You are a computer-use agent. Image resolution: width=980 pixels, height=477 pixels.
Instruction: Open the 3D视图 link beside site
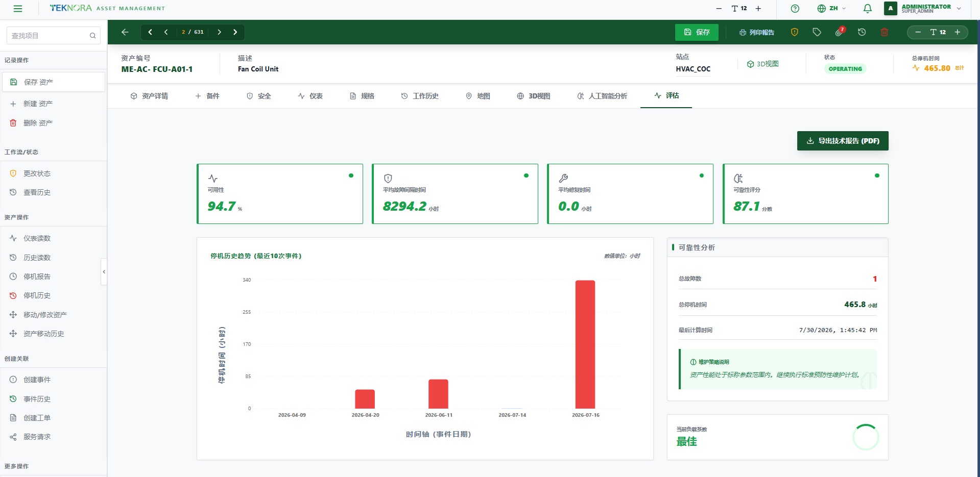tap(762, 64)
